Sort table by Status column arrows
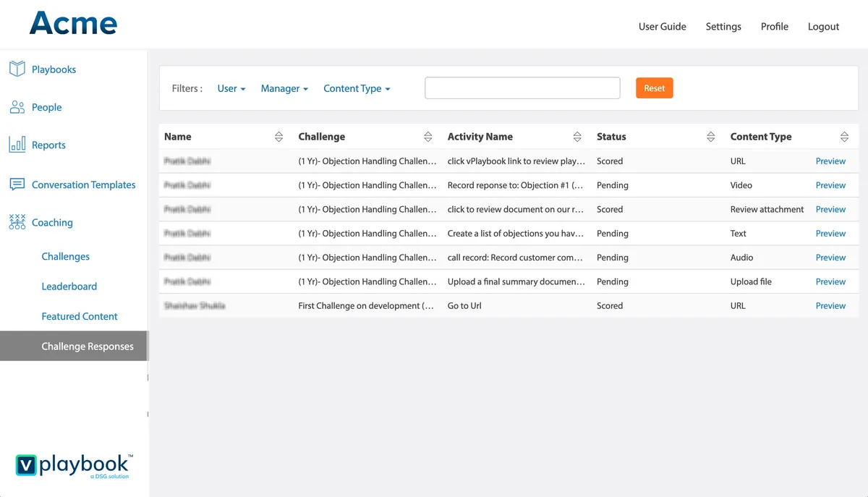The image size is (868, 497). (711, 137)
